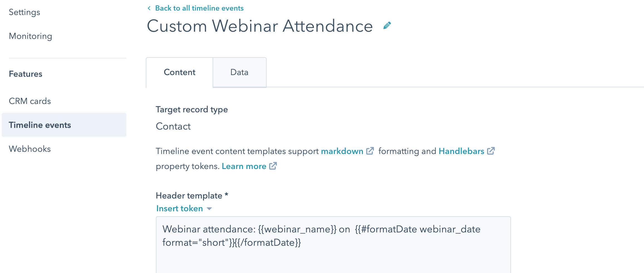Switch to the Data tab
Image resolution: width=644 pixels, height=273 pixels.
(x=239, y=72)
